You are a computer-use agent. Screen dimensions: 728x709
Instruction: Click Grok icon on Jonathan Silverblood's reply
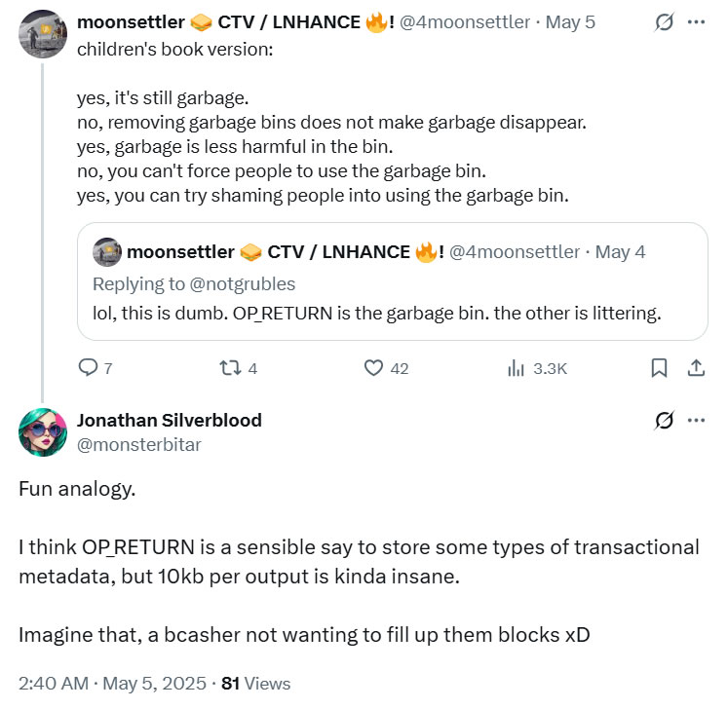coord(664,421)
